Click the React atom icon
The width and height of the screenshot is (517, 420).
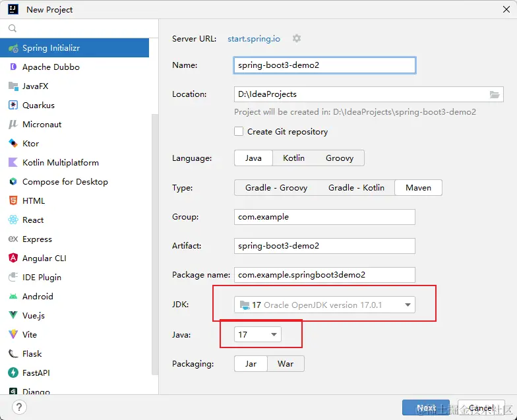point(13,220)
